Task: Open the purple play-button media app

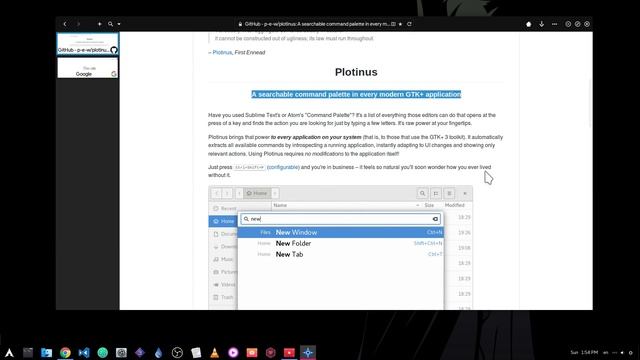Action: (233, 353)
